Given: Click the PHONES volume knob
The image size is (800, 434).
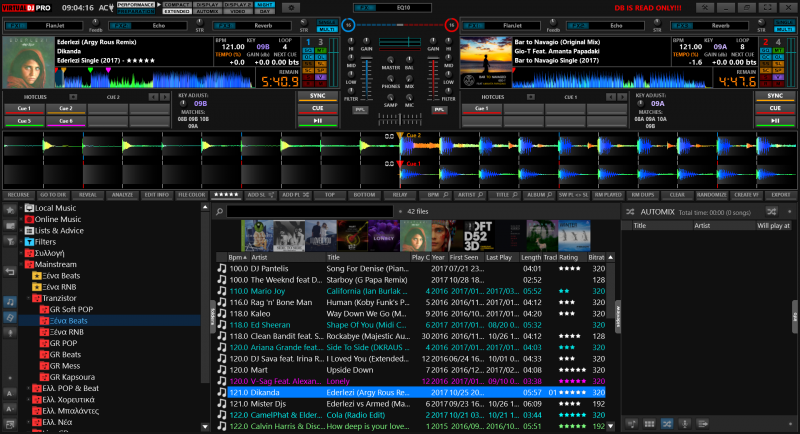Looking at the screenshot, I should [x=390, y=79].
